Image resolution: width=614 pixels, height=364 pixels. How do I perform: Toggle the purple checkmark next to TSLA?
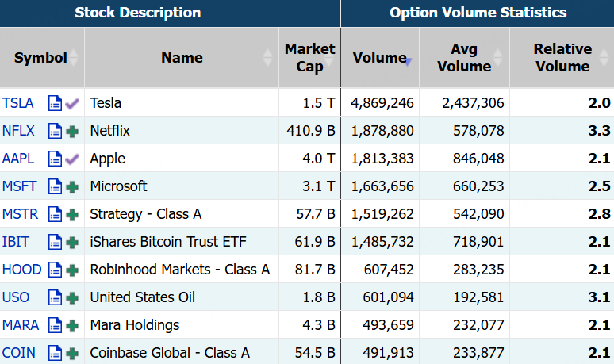pyautogui.click(x=72, y=104)
